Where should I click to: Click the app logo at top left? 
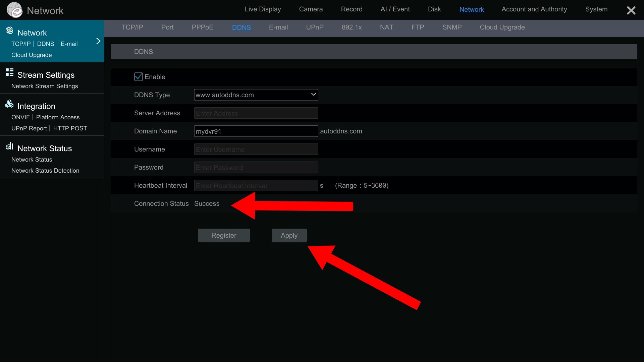(14, 10)
